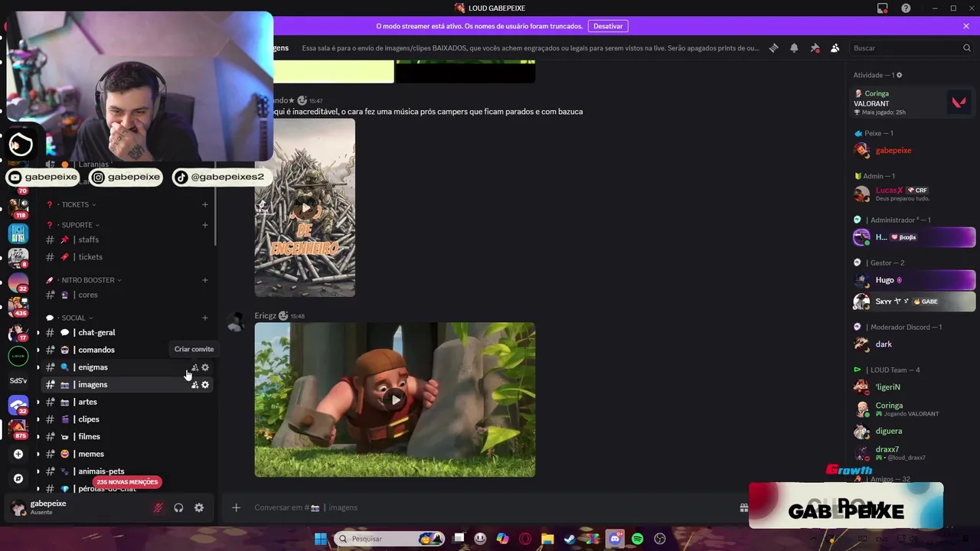Click Desativar streamer mode button
980x551 pixels.
[608, 26]
